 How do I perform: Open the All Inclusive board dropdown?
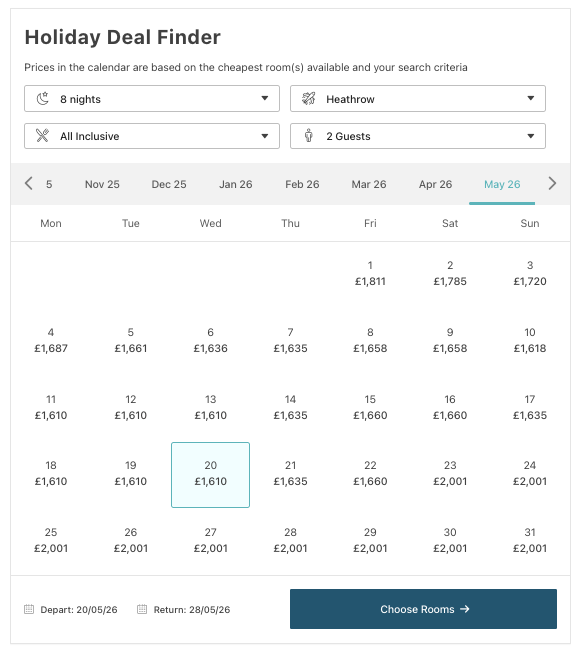[152, 136]
